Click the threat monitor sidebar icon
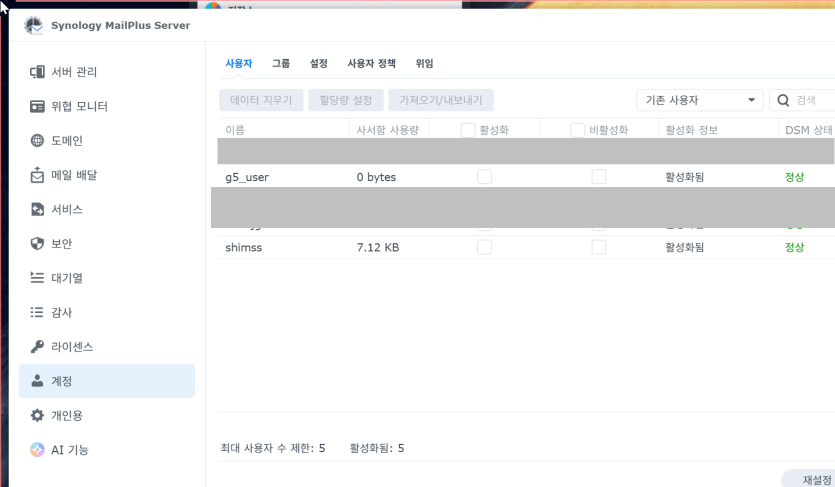Screen dimensions: 835x487 tap(37, 106)
